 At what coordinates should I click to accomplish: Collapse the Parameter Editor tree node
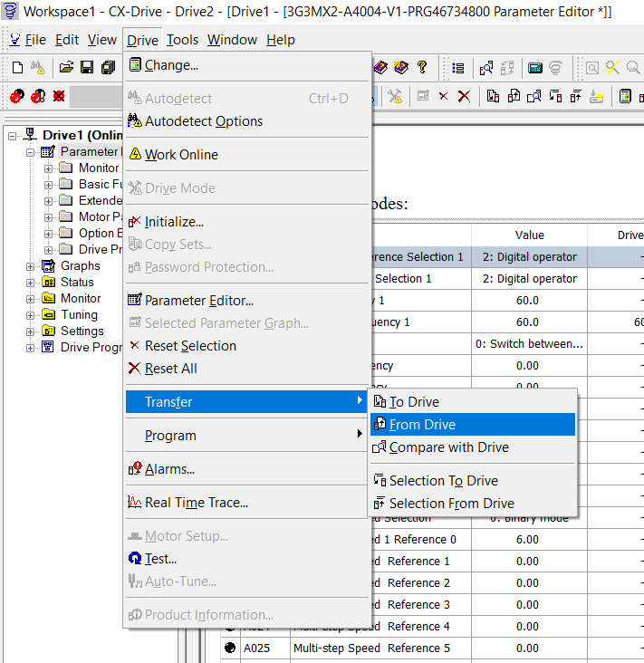click(x=30, y=152)
